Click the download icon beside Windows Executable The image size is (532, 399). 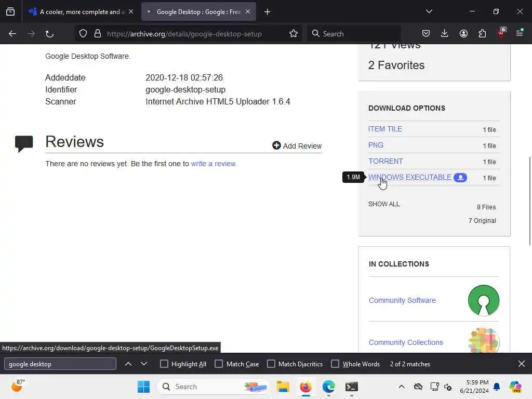460,178
